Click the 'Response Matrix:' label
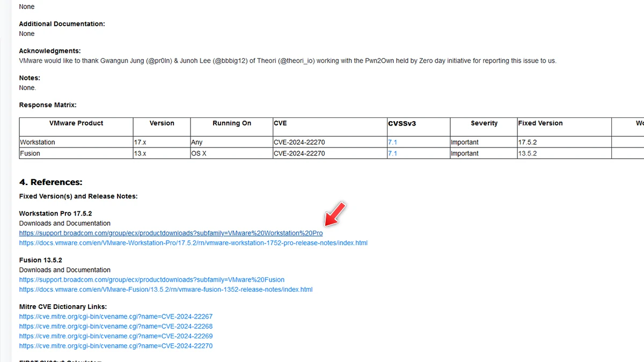Viewport: 644px width, 362px height. click(48, 105)
